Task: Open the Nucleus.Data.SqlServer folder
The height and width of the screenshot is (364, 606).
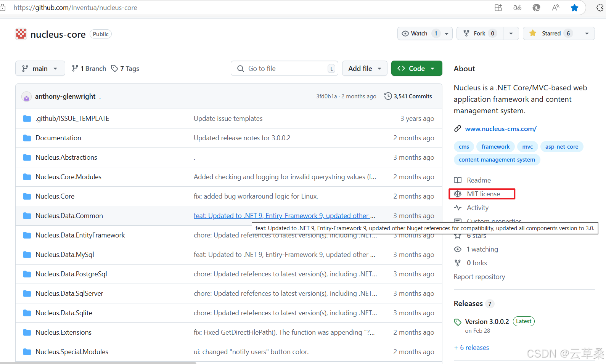Action: coord(69,293)
